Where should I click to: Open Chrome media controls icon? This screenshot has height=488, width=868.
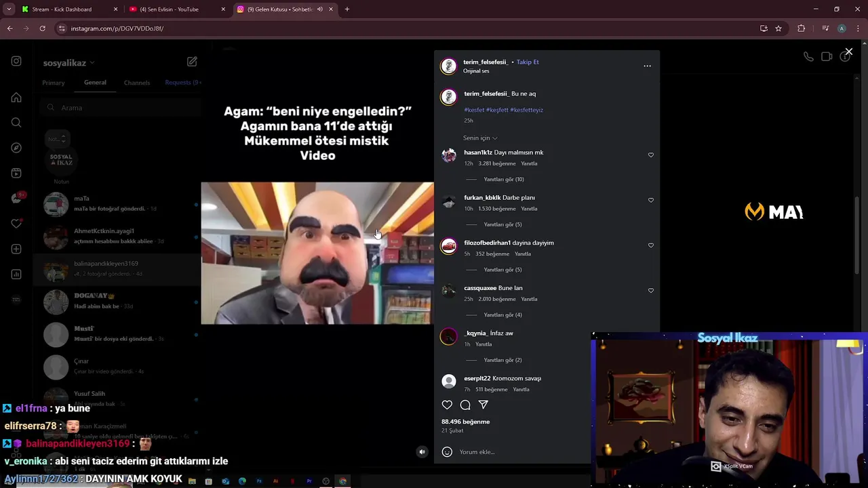[x=825, y=28]
